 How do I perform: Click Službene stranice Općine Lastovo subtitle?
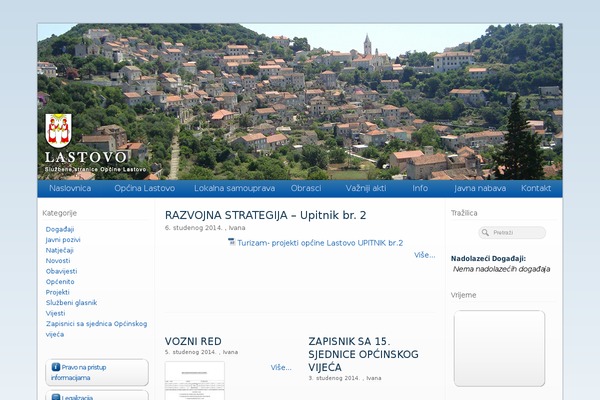click(95, 169)
